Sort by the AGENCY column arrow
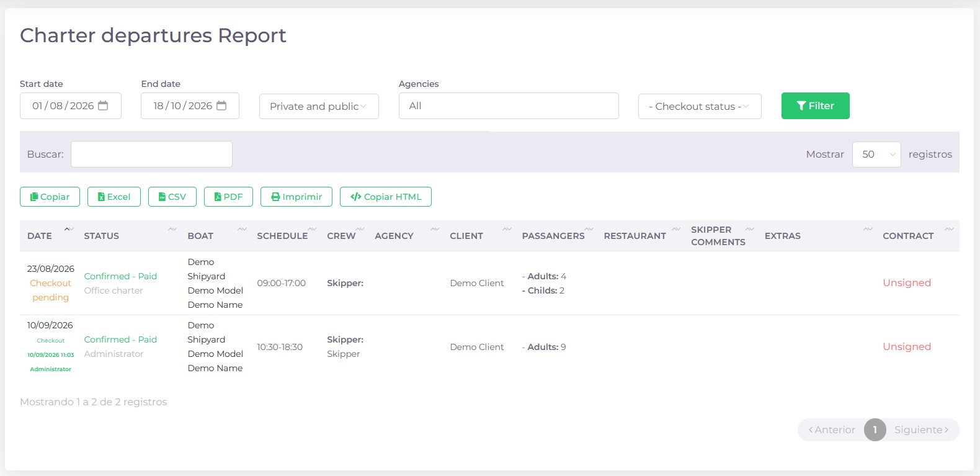The image size is (980, 476). [x=435, y=229]
